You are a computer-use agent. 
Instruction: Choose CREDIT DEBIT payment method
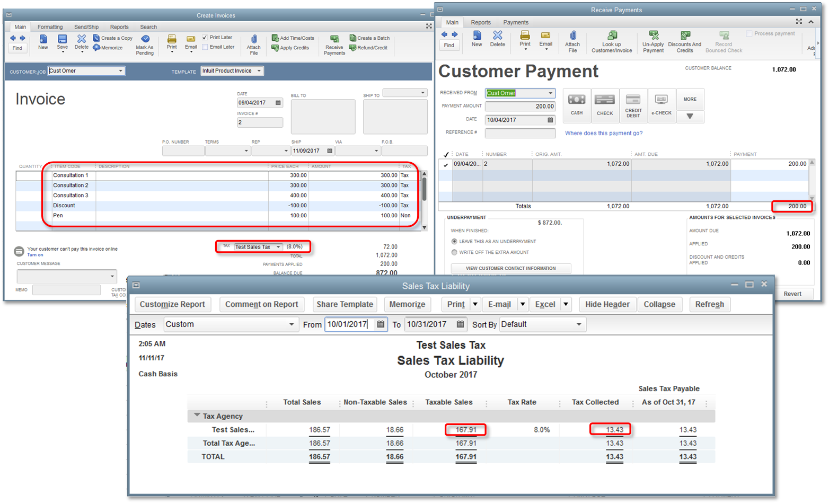pyautogui.click(x=633, y=105)
